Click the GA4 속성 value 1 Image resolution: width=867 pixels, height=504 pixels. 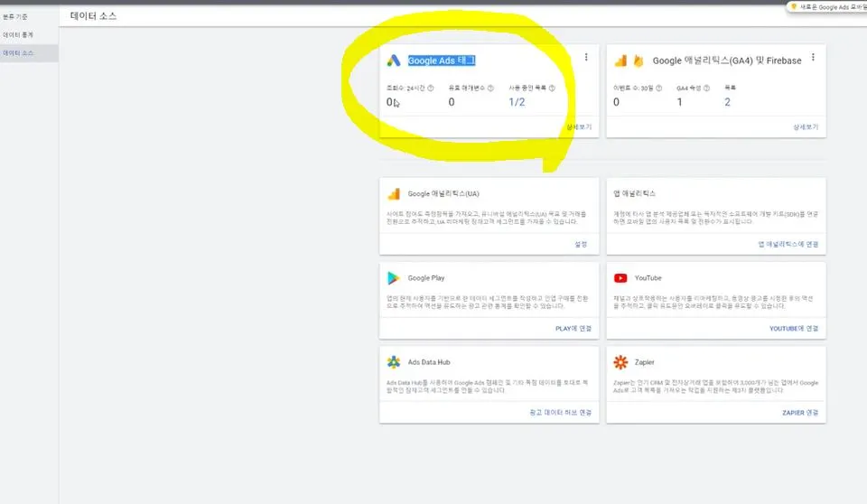(679, 102)
